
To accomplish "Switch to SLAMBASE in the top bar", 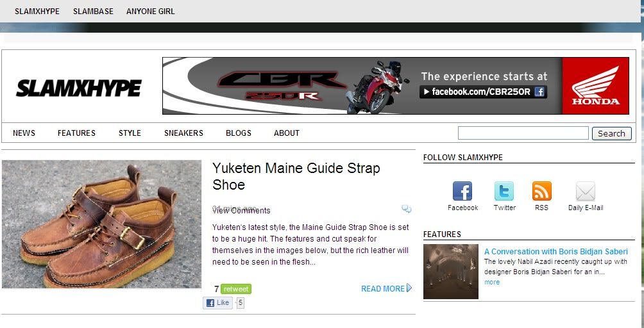I will click(93, 12).
